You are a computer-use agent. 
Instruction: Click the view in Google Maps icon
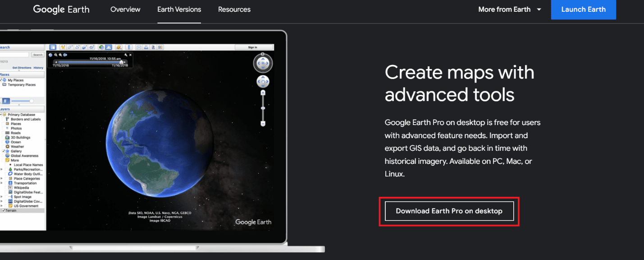(160, 47)
